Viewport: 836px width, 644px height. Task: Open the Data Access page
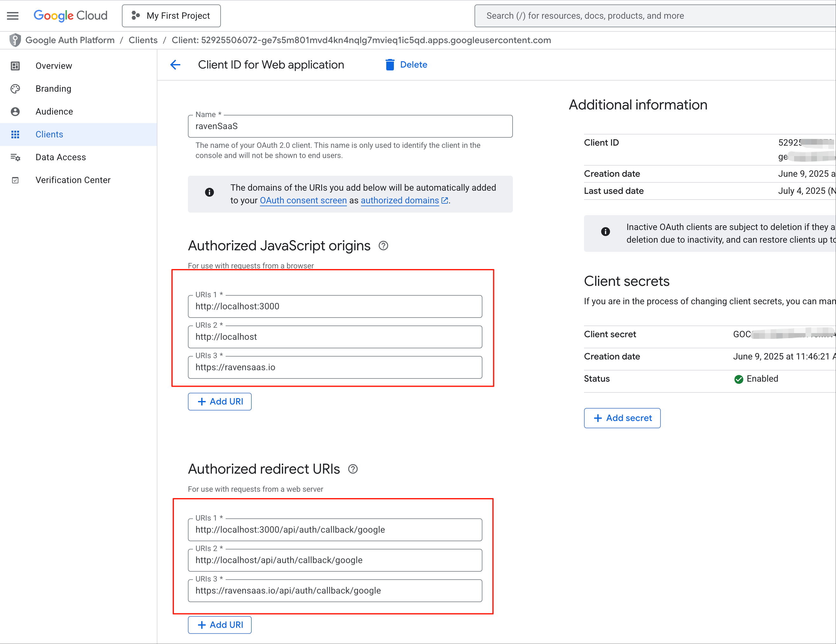click(61, 157)
